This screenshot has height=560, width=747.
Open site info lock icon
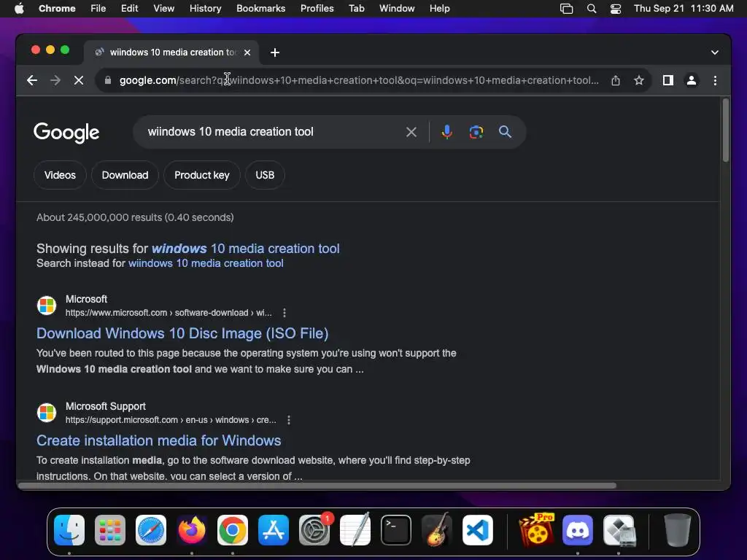108,80
